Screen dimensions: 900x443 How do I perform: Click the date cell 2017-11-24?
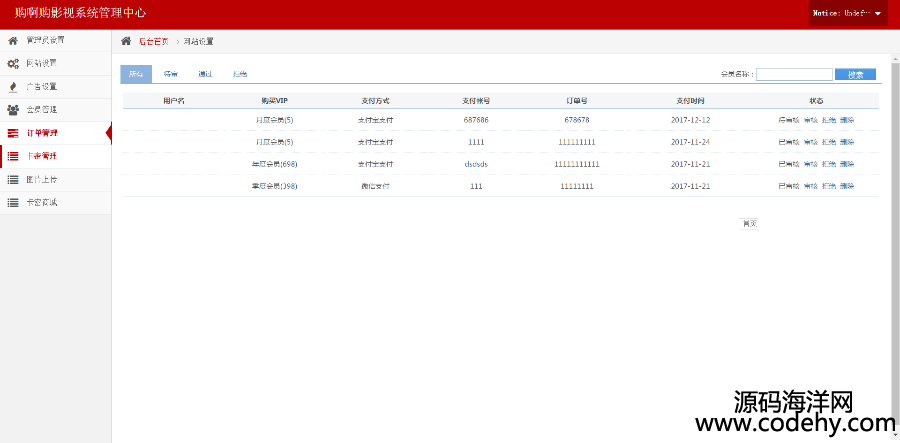pyautogui.click(x=690, y=142)
